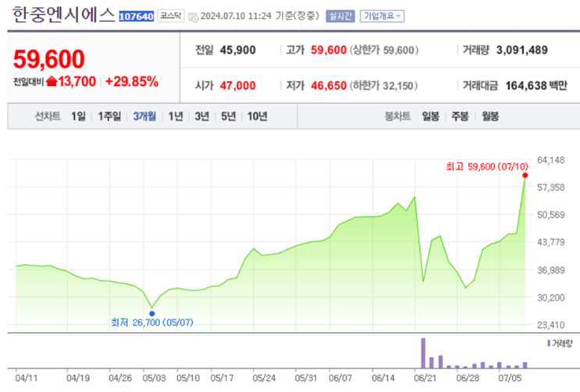This screenshot has width=580, height=392.
Task: Click the 13,700 price change value
Action: [x=77, y=81]
